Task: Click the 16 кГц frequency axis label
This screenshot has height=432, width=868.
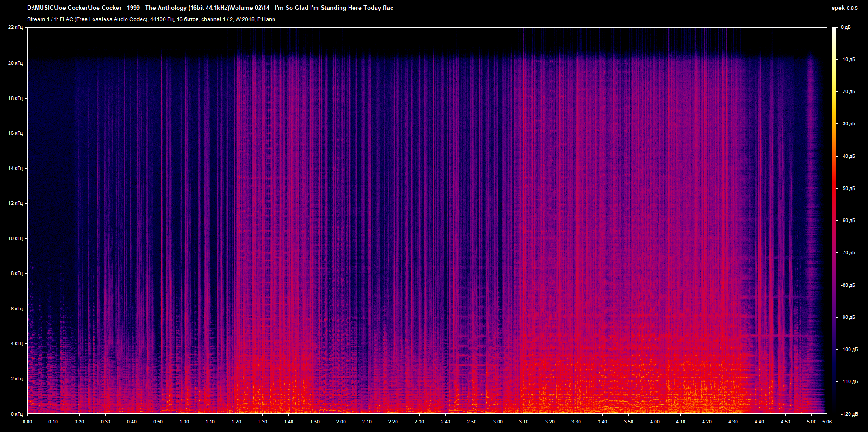Action: pyautogui.click(x=15, y=133)
